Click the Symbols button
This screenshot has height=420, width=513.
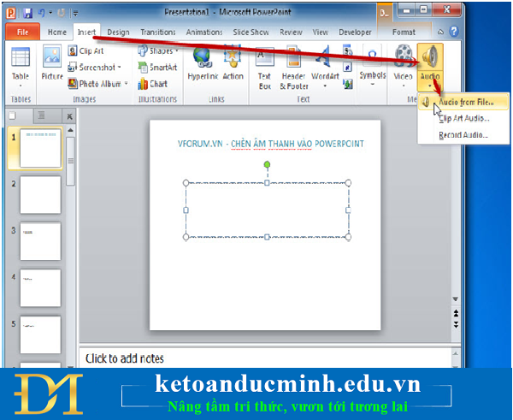click(x=372, y=66)
